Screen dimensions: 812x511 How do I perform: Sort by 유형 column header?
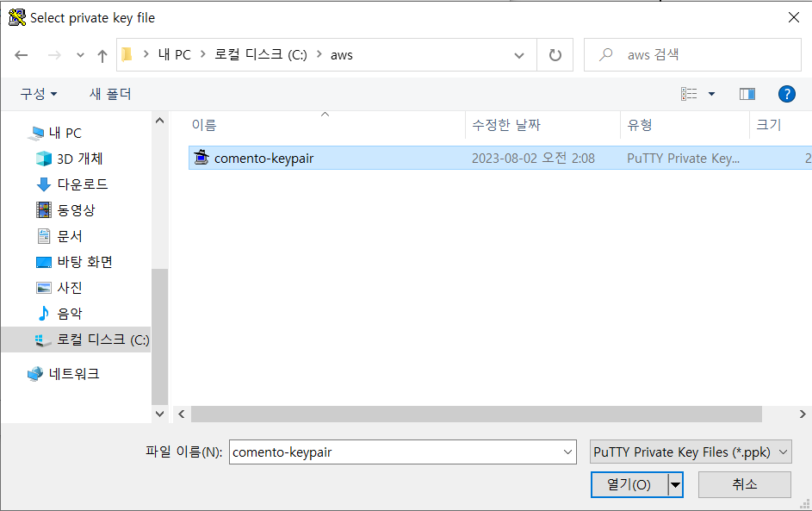click(x=640, y=125)
